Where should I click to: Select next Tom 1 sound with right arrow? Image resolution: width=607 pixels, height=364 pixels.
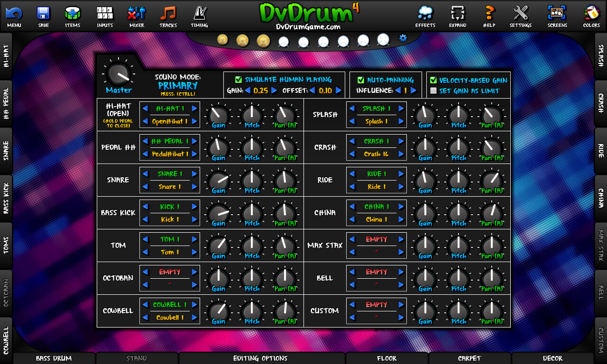point(194,252)
